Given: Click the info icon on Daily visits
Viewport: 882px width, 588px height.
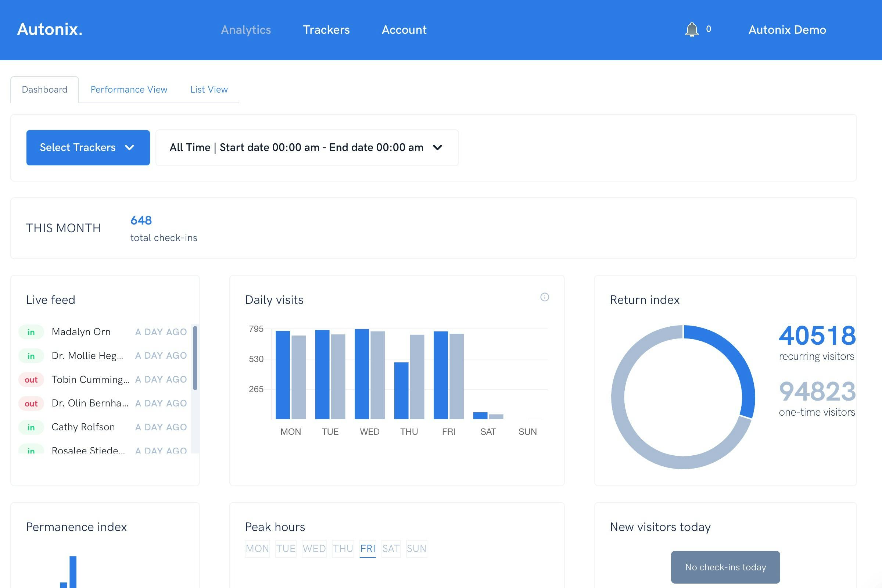Looking at the screenshot, I should point(546,297).
